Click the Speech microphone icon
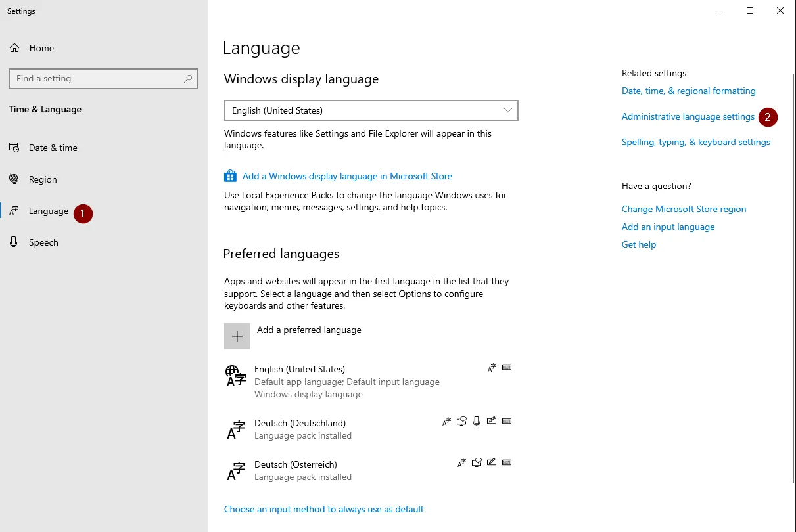The width and height of the screenshot is (796, 532). [14, 242]
